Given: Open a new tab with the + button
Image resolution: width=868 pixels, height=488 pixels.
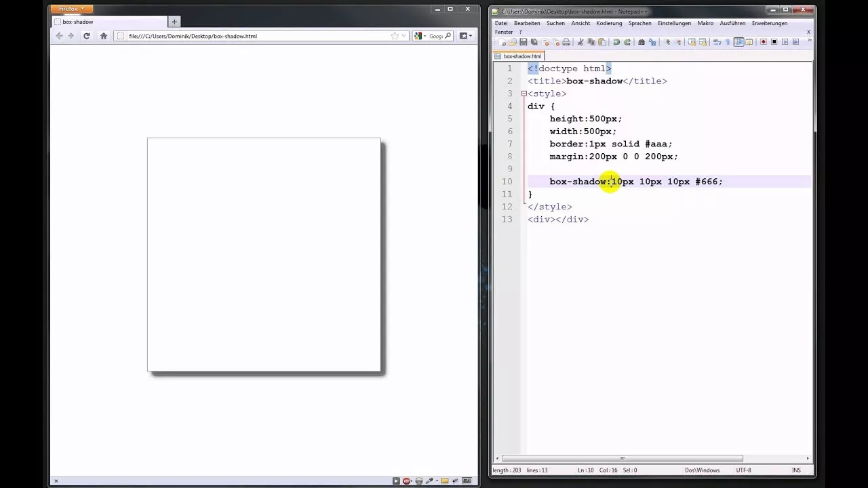Looking at the screenshot, I should [x=174, y=21].
